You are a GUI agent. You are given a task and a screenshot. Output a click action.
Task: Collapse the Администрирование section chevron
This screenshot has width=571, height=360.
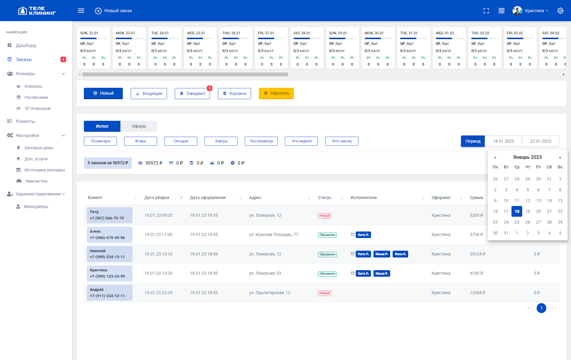click(x=63, y=194)
